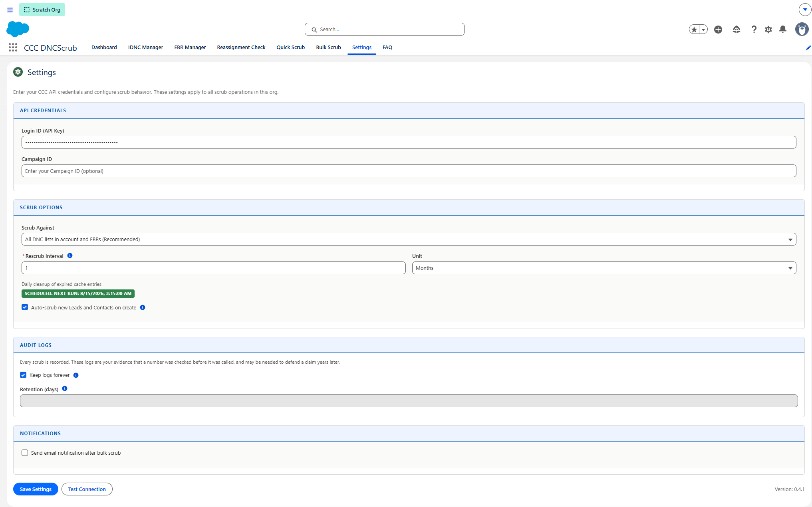Viewport: 812px width, 507px height.
Task: Click the Campaign ID input field
Action: point(409,171)
